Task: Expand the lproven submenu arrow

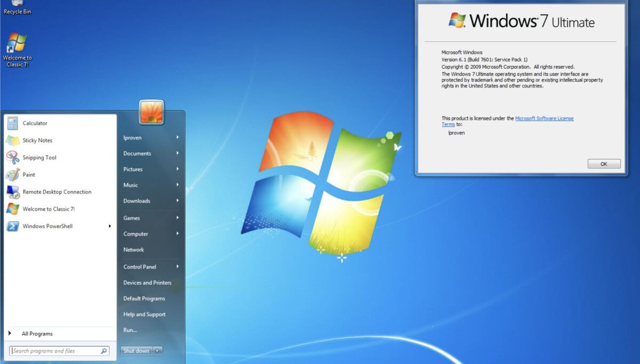Action: (x=178, y=137)
